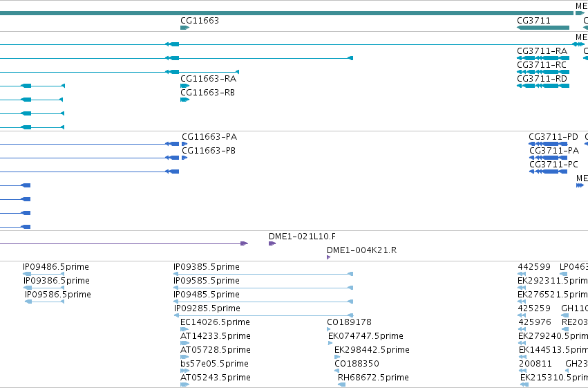The image size is (588, 388).
Task: Select the CO188350 EST label
Action: point(357,364)
